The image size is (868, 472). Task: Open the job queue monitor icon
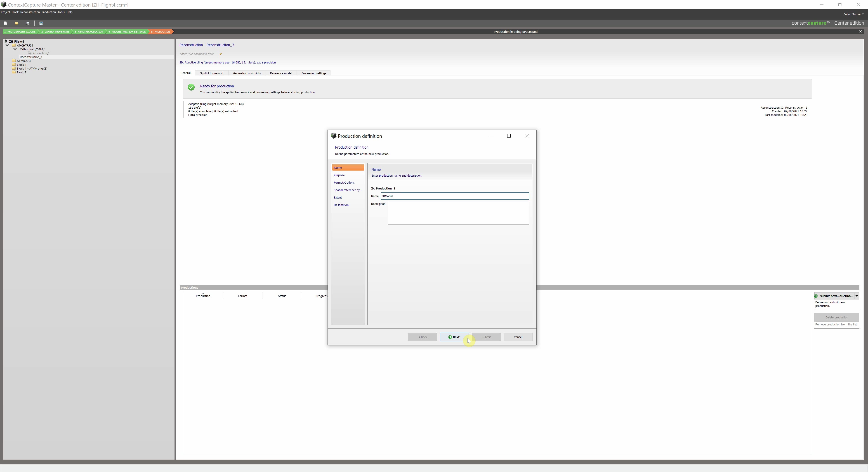click(x=41, y=23)
